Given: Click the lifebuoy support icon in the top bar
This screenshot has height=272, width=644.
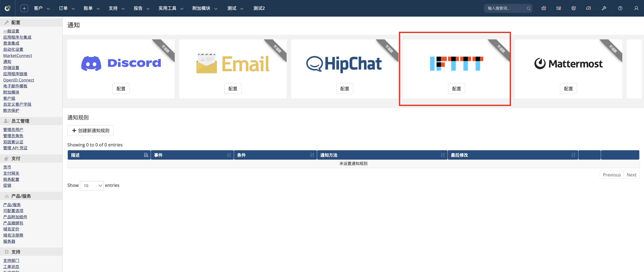Looking at the screenshot, I should point(573,8).
